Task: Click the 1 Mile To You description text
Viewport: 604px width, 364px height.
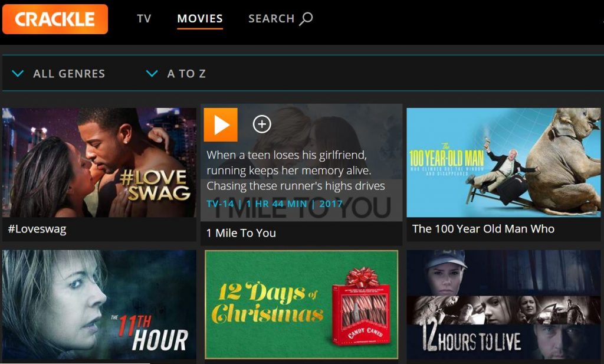Action: (x=296, y=170)
